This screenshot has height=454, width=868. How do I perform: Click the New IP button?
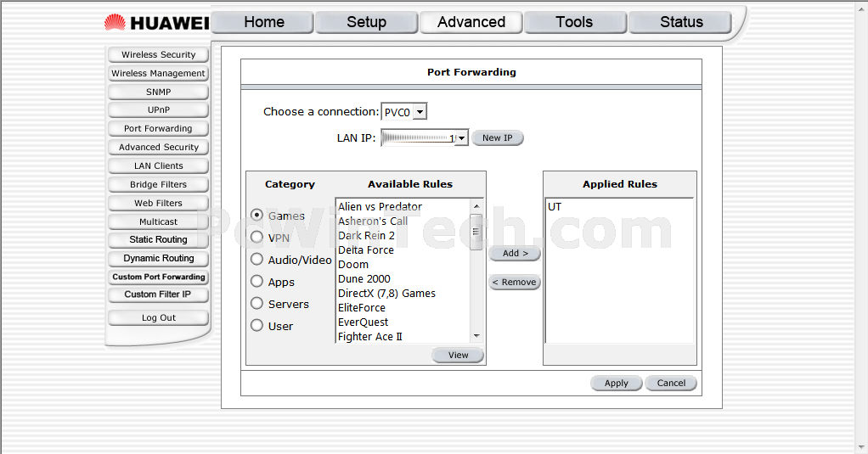pos(497,137)
